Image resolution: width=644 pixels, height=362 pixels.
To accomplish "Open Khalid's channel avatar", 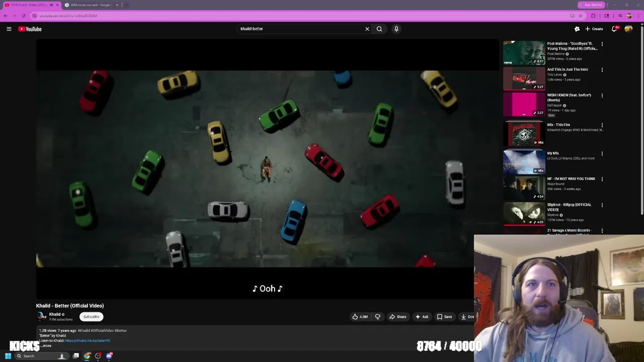I will pos(41,316).
